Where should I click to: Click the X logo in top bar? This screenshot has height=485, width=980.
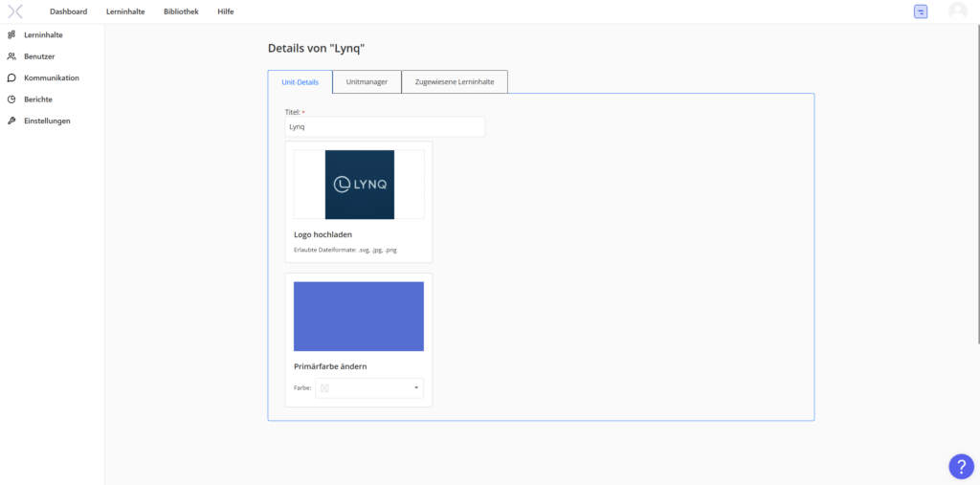click(x=15, y=11)
